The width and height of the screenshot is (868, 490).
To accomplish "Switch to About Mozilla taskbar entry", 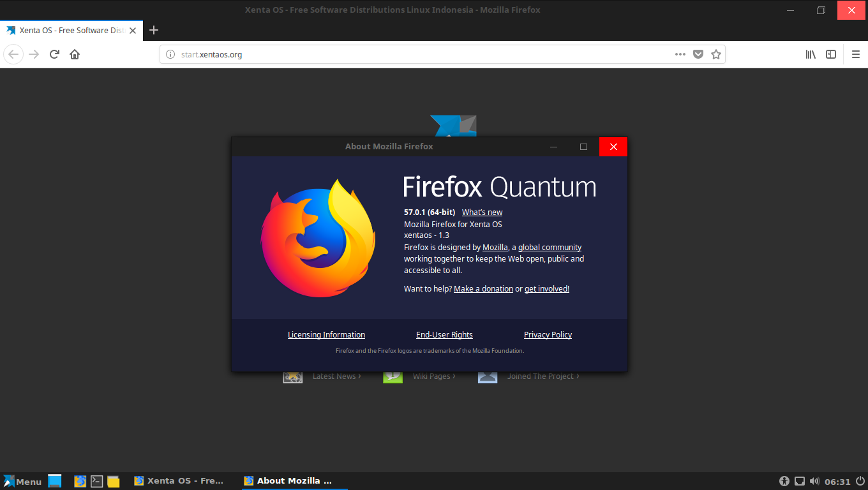I will [294, 481].
